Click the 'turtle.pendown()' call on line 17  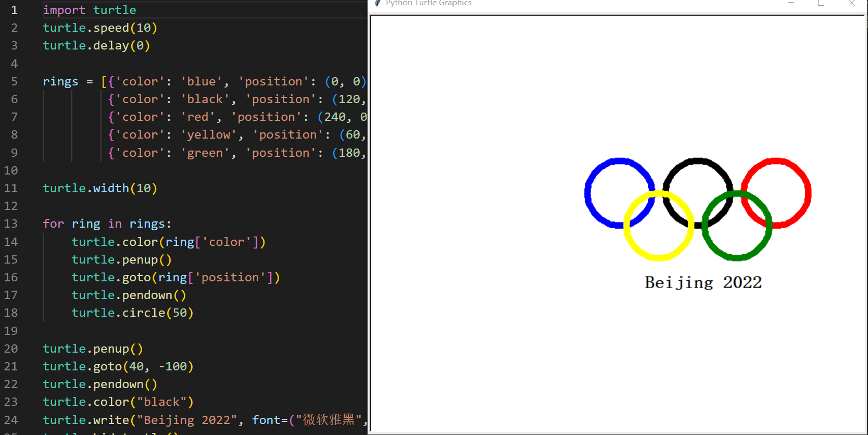[129, 295]
